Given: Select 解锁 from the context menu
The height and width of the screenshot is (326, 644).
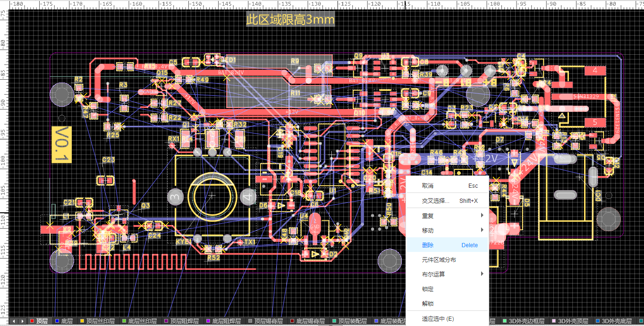Looking at the screenshot, I should coord(428,303).
